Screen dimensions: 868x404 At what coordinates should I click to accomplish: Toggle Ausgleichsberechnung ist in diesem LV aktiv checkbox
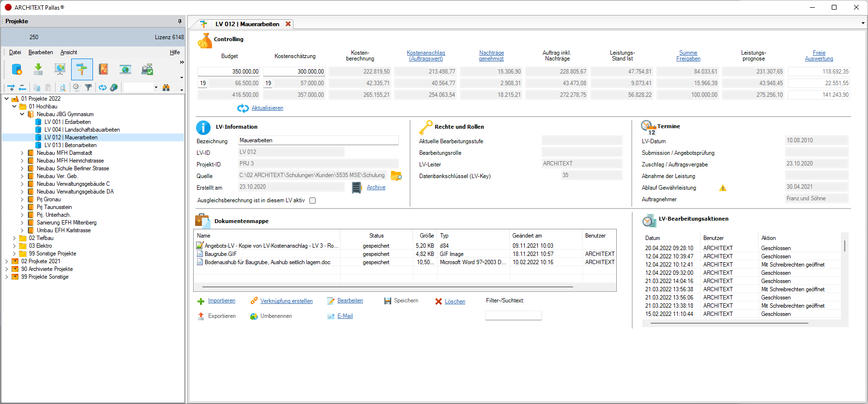pos(313,200)
